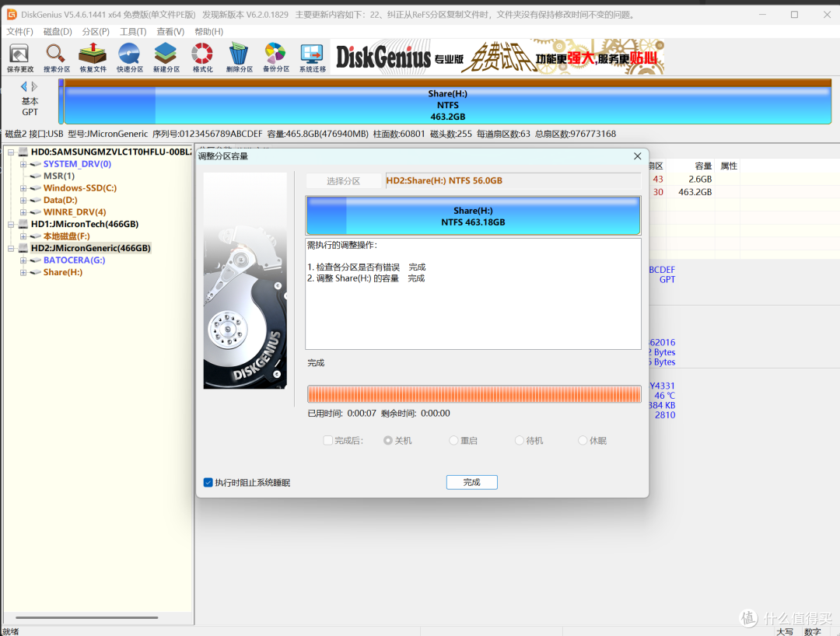The width and height of the screenshot is (840, 636).
Task: Open the 查看(V) menu
Action: pos(170,32)
